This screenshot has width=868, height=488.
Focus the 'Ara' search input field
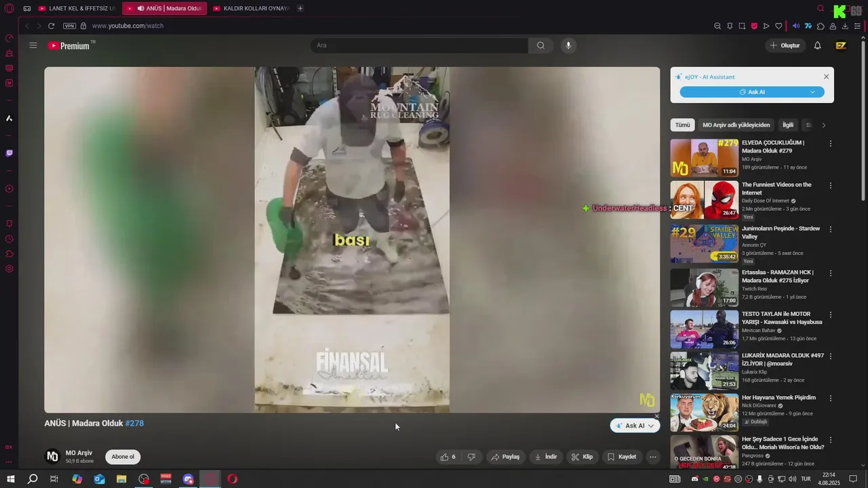[x=419, y=45]
